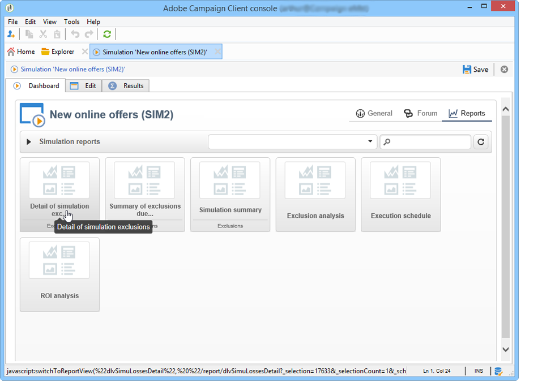Open the Reports dashboard view
Image resolution: width=538 pixels, height=392 pixels.
467,114
